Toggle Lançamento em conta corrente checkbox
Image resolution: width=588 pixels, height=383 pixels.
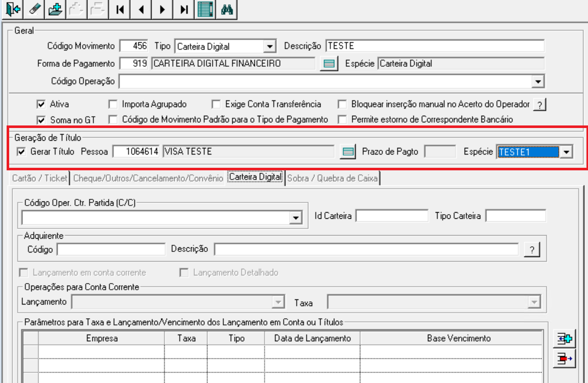(x=23, y=272)
